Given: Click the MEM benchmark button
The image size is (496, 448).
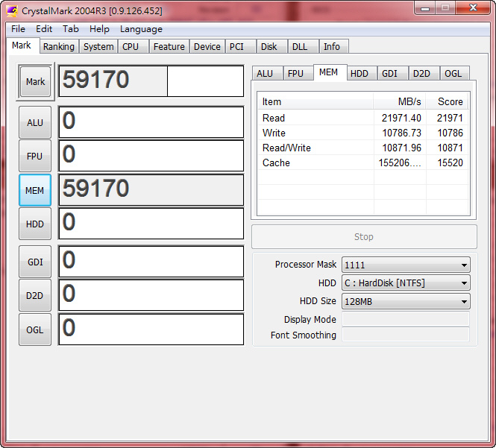Looking at the screenshot, I should point(35,190).
